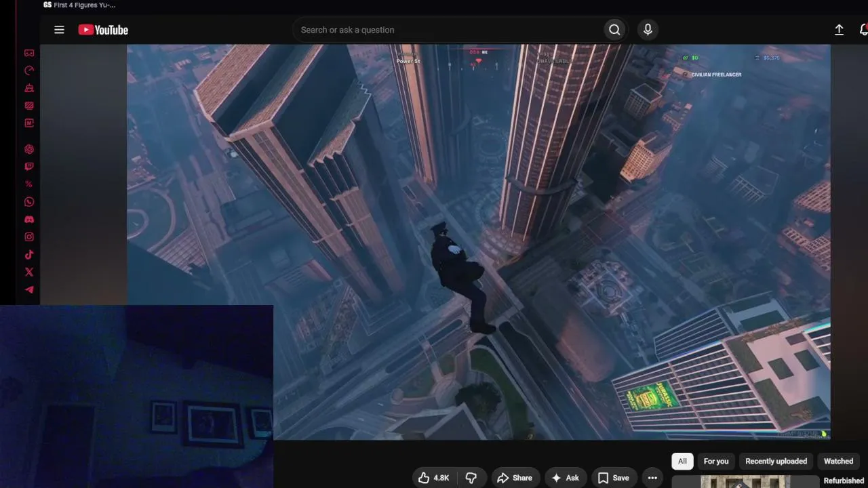Viewport: 868px width, 488px height.
Task: Click the upload arrow icon in the header
Action: click(839, 30)
